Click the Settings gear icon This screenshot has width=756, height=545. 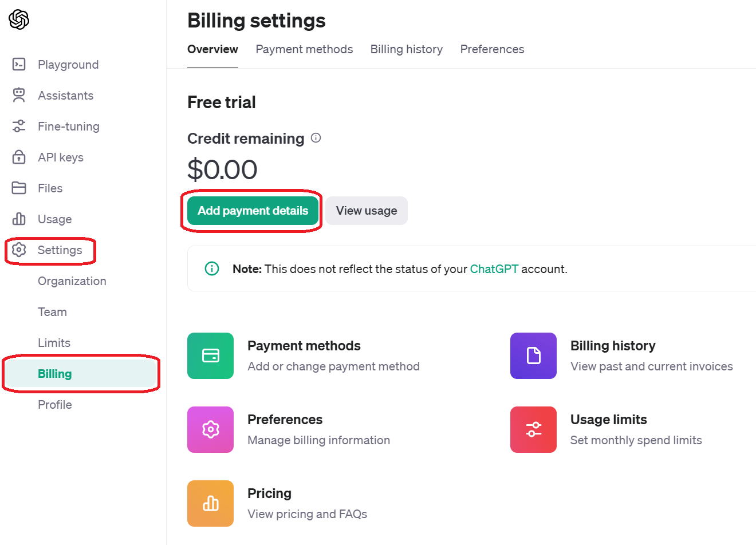click(19, 250)
